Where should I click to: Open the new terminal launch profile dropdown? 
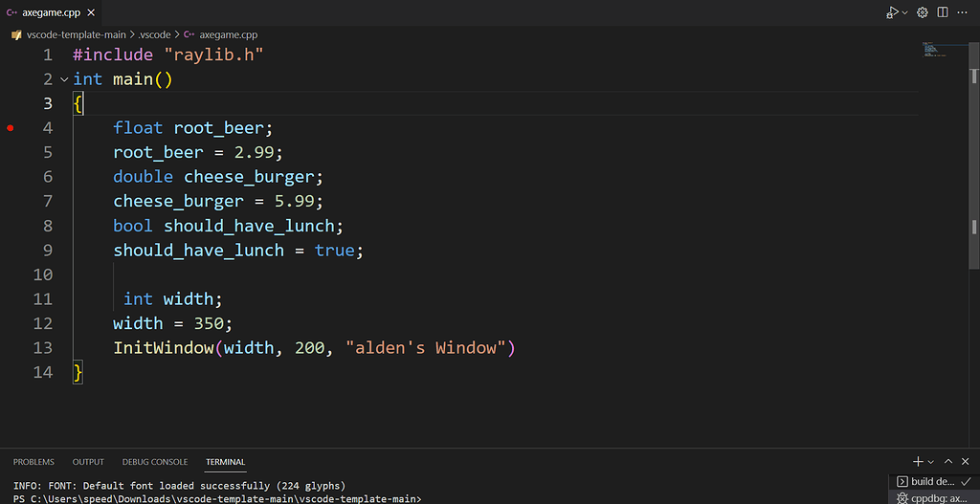930,462
